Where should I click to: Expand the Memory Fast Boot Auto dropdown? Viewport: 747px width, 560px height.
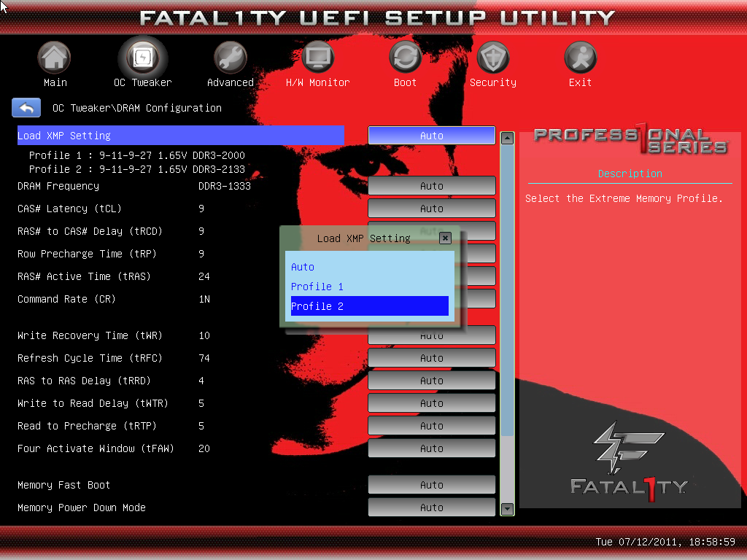[x=431, y=485]
